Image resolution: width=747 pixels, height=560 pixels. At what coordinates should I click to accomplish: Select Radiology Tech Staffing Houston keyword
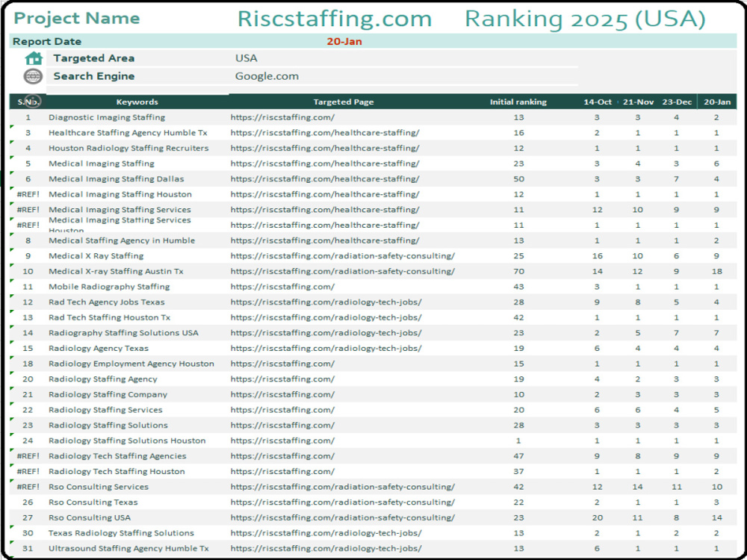tap(117, 471)
